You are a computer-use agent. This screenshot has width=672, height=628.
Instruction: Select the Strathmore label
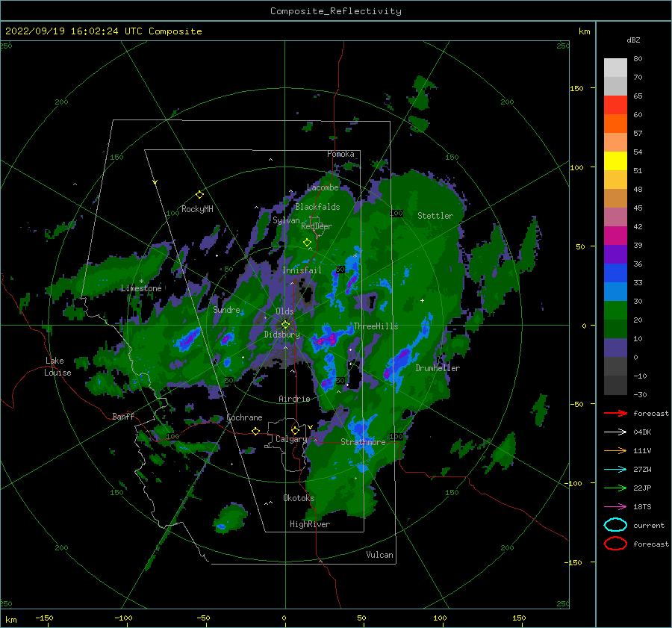tap(363, 442)
